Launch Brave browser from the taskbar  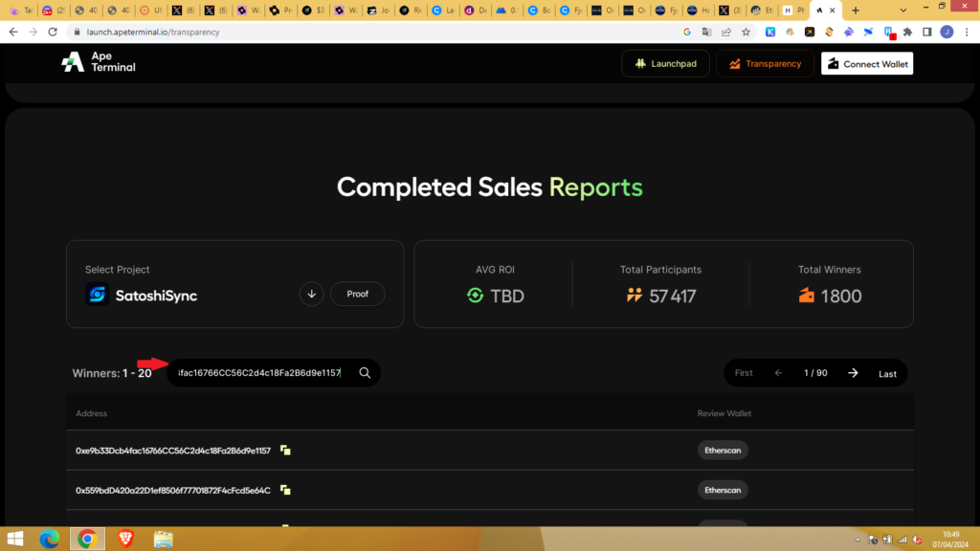(125, 539)
